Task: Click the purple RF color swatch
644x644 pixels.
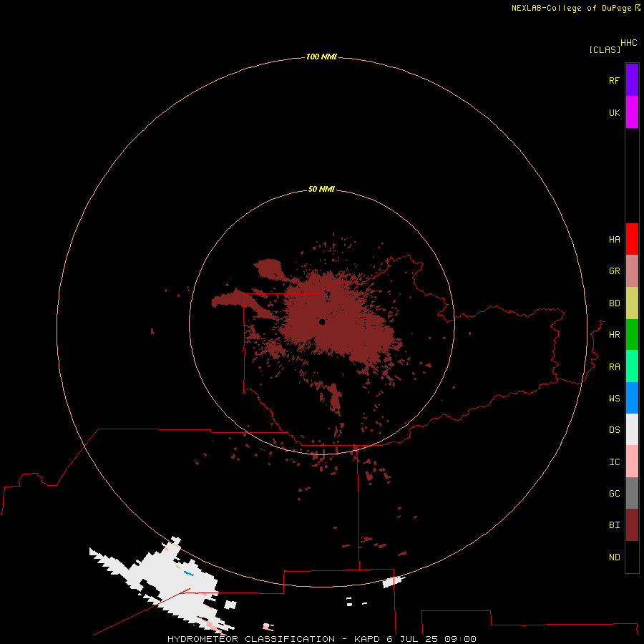Action: pos(632,80)
